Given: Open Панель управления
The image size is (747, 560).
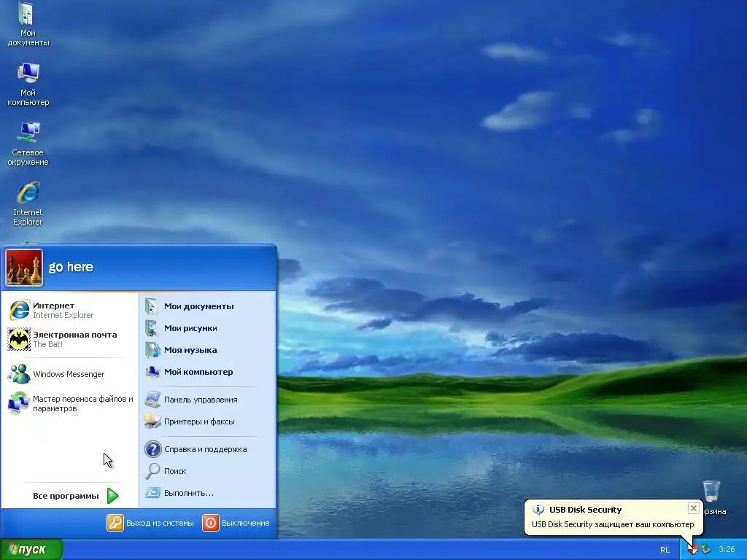Looking at the screenshot, I should pos(208,400).
